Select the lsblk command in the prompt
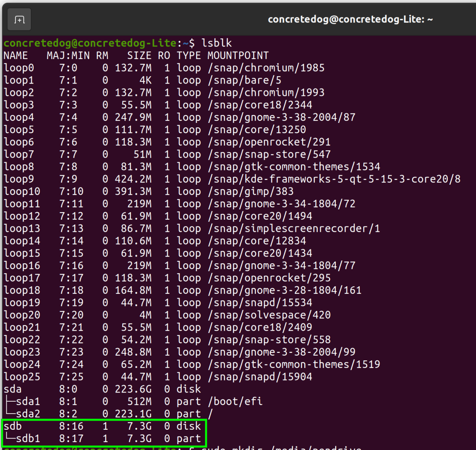The width and height of the screenshot is (476, 450). pyautogui.click(x=217, y=43)
